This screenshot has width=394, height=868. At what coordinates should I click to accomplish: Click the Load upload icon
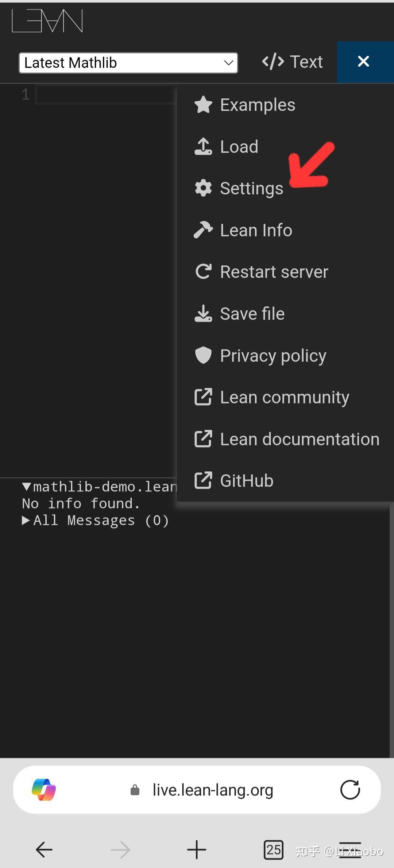(x=203, y=147)
